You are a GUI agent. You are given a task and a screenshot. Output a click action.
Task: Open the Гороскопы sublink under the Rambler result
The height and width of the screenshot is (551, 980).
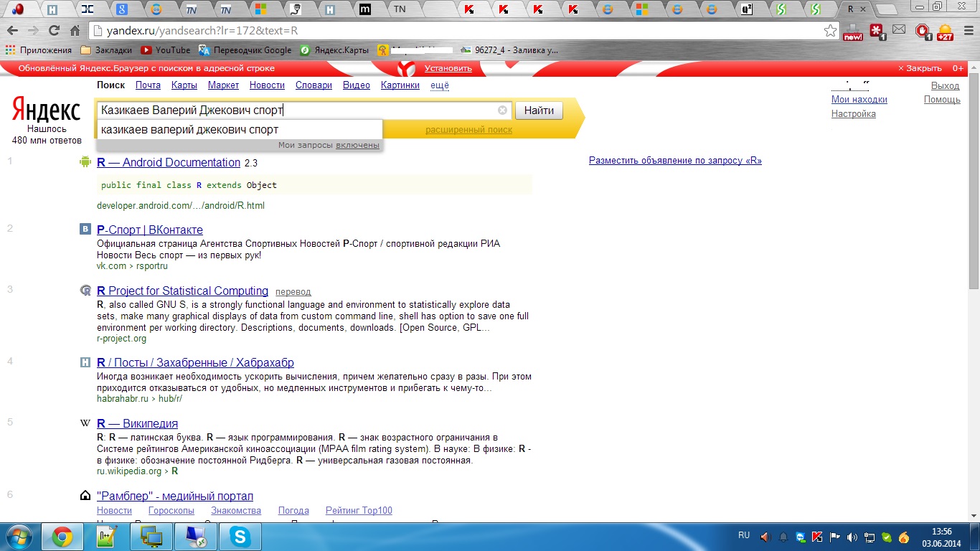(x=171, y=511)
